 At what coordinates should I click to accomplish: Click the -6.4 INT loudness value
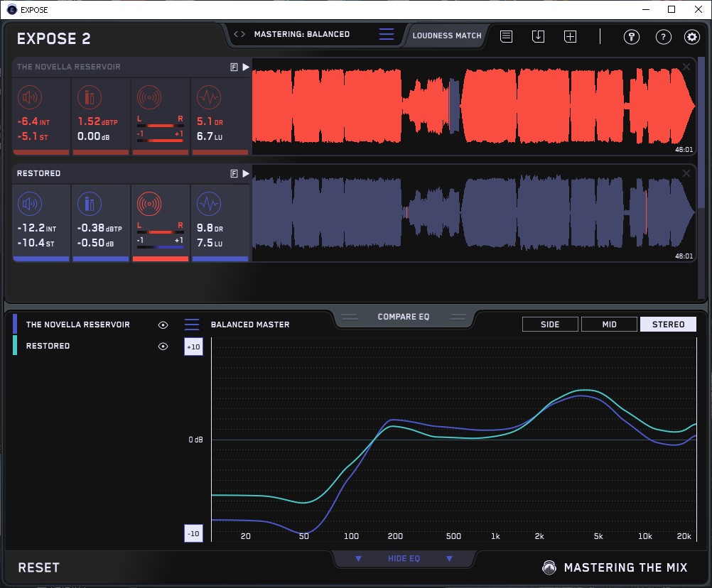pyautogui.click(x=33, y=121)
